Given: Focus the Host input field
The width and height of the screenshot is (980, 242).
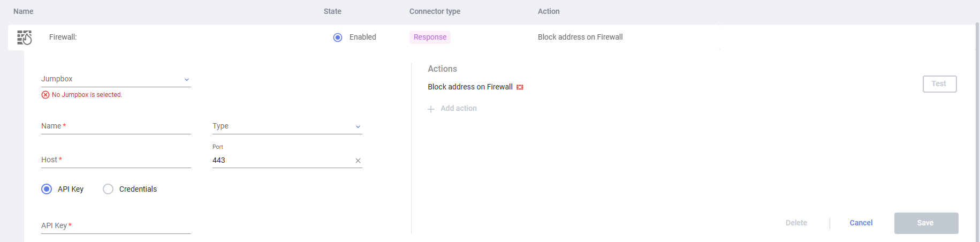Looking at the screenshot, I should [116, 160].
